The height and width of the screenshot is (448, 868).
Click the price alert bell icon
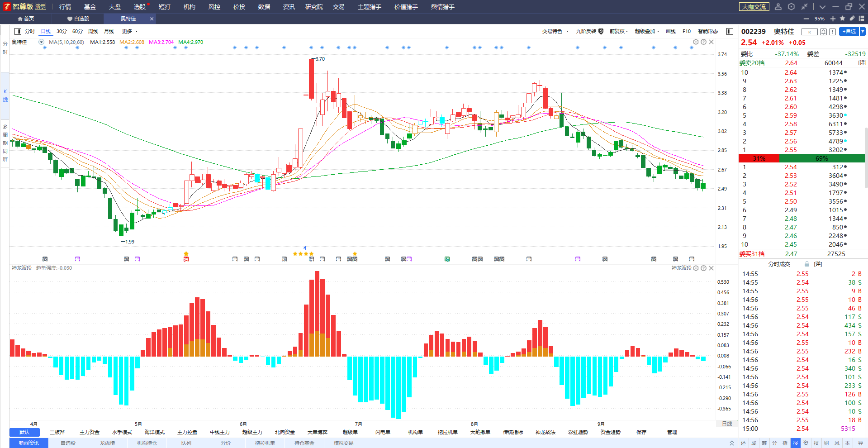tap(824, 32)
